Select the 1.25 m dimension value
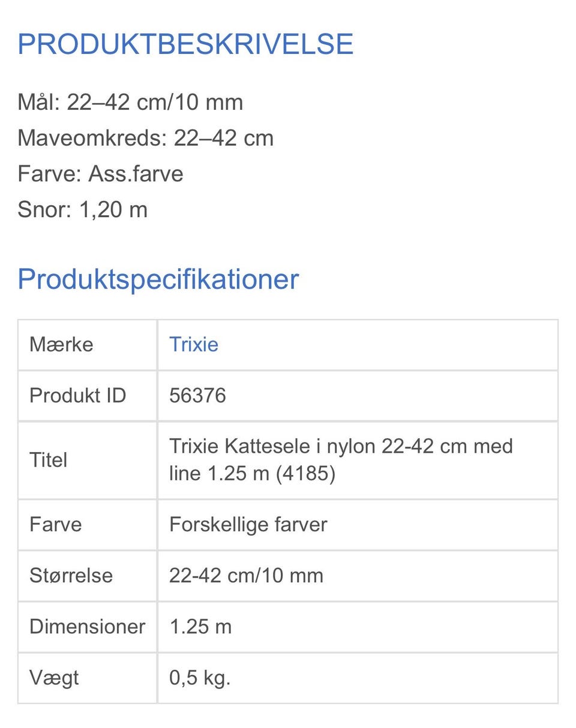 pos(200,627)
